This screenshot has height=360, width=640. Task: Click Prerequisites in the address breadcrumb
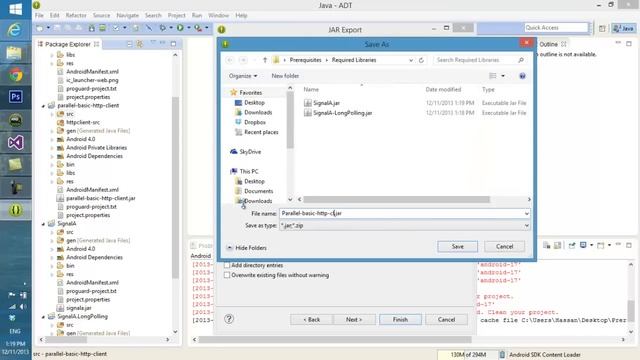click(x=305, y=60)
